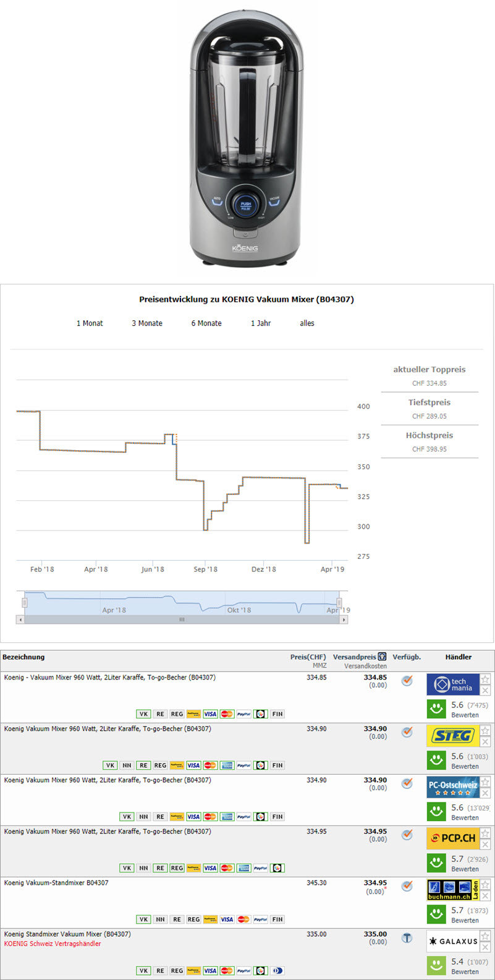Mark tech mania as favorite with star
495x980 pixels.
pos(485,680)
